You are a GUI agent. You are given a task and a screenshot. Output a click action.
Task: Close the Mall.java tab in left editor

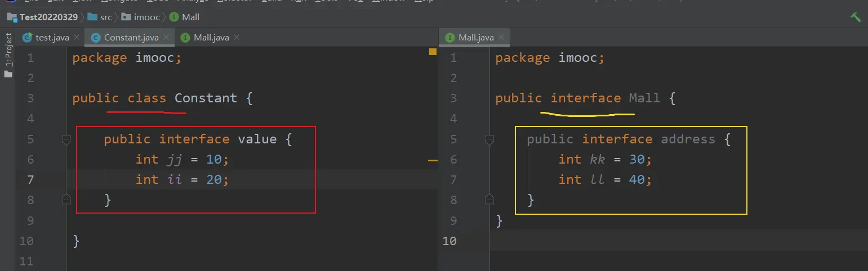[x=237, y=38]
